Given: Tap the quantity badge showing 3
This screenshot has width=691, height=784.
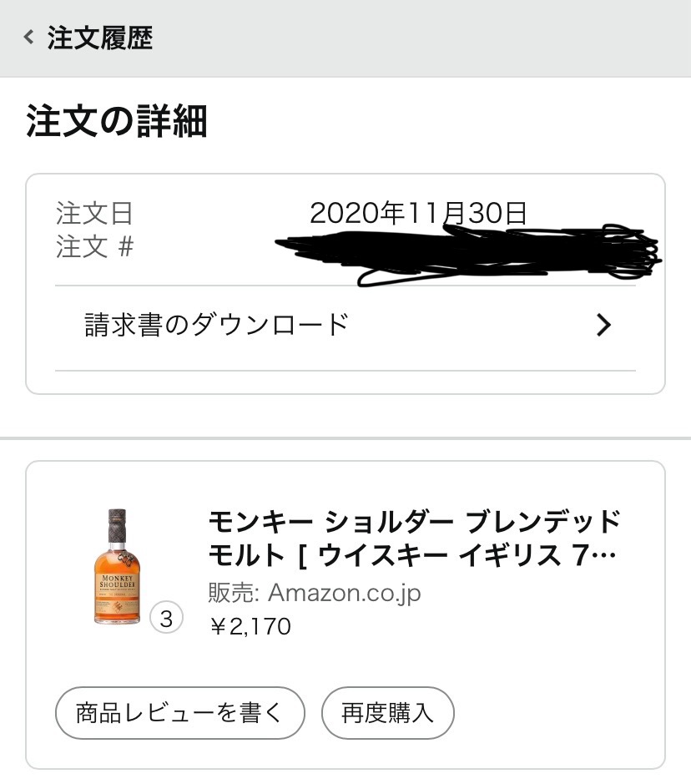Looking at the screenshot, I should (166, 619).
